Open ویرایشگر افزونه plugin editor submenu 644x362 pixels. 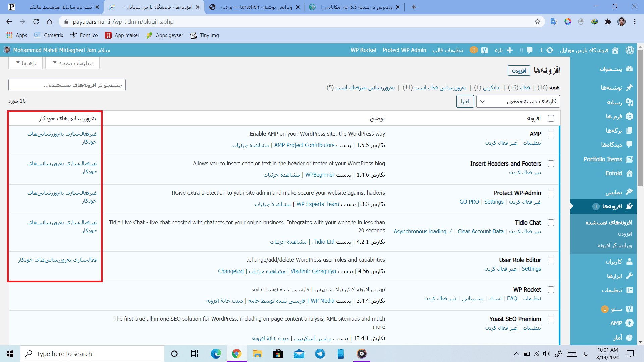click(x=614, y=246)
